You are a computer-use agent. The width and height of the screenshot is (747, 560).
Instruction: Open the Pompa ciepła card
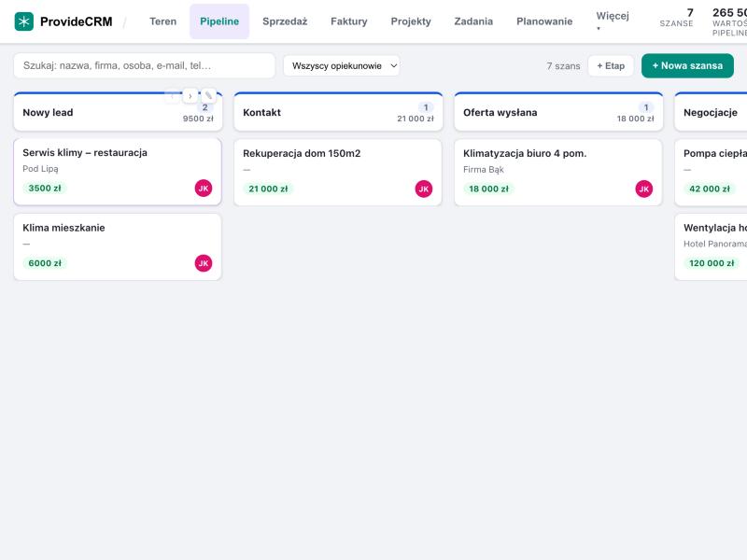pos(711,173)
